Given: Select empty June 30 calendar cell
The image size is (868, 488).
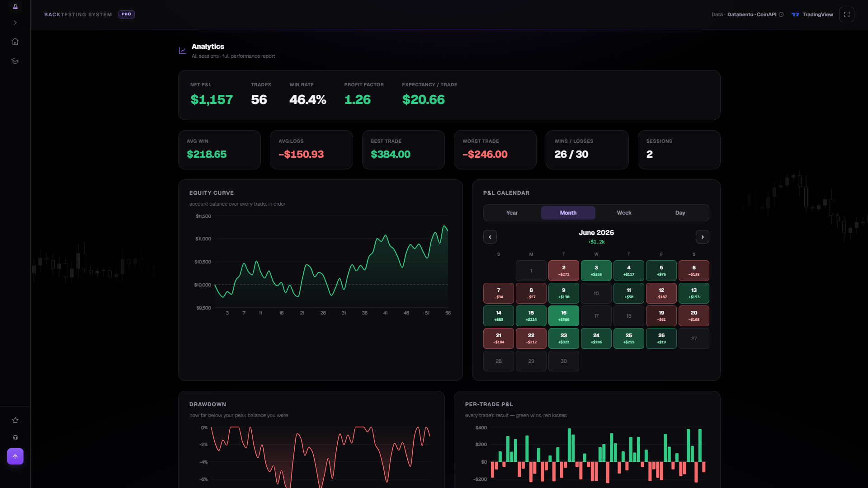Looking at the screenshot, I should (x=564, y=361).
